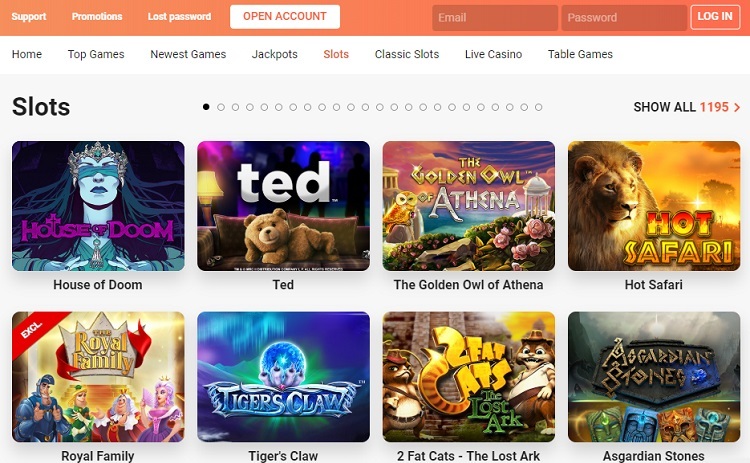750x463 pixels.
Task: Select the Asgardian Stones game thumbnail
Action: pyautogui.click(x=654, y=377)
